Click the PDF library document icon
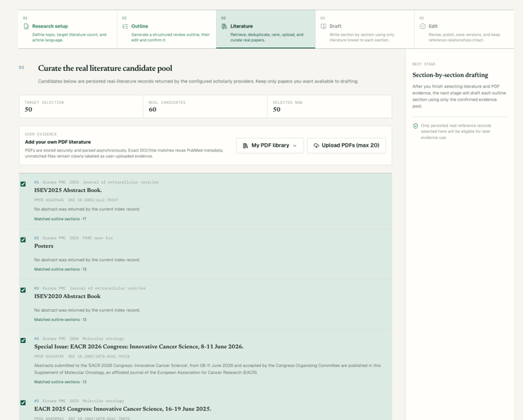Screen dimensions: 523x420 (x=246, y=146)
